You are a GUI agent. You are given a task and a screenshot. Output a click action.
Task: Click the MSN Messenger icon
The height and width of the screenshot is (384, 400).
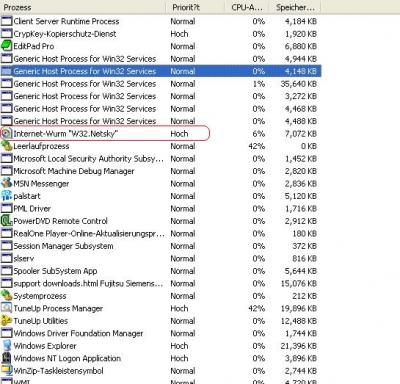[x=6, y=184]
